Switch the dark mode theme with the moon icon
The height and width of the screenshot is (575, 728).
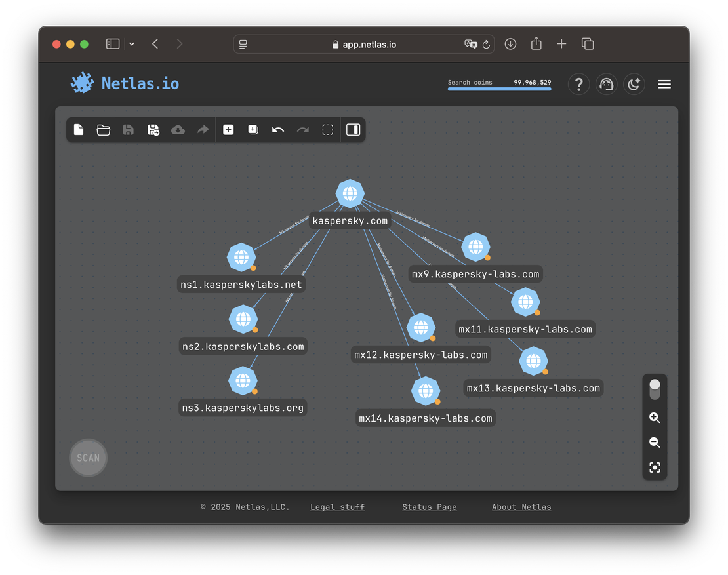[x=634, y=84]
